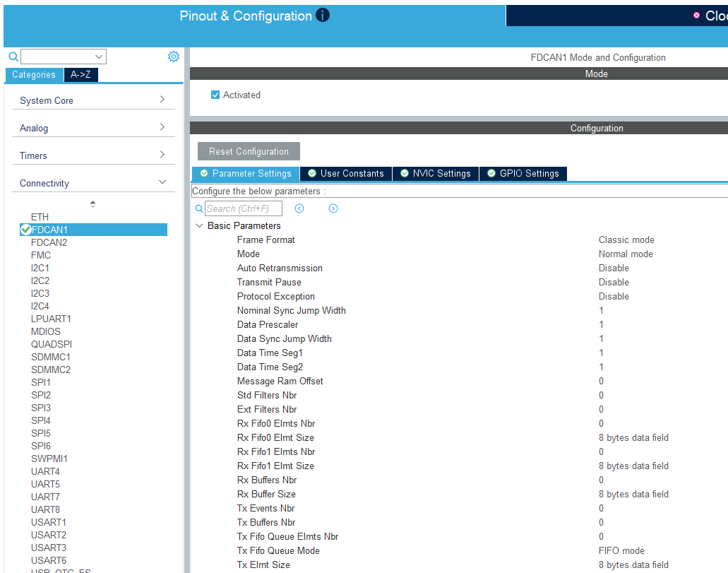Open the GPIO Settings tab
The height and width of the screenshot is (573, 728).
tap(523, 174)
